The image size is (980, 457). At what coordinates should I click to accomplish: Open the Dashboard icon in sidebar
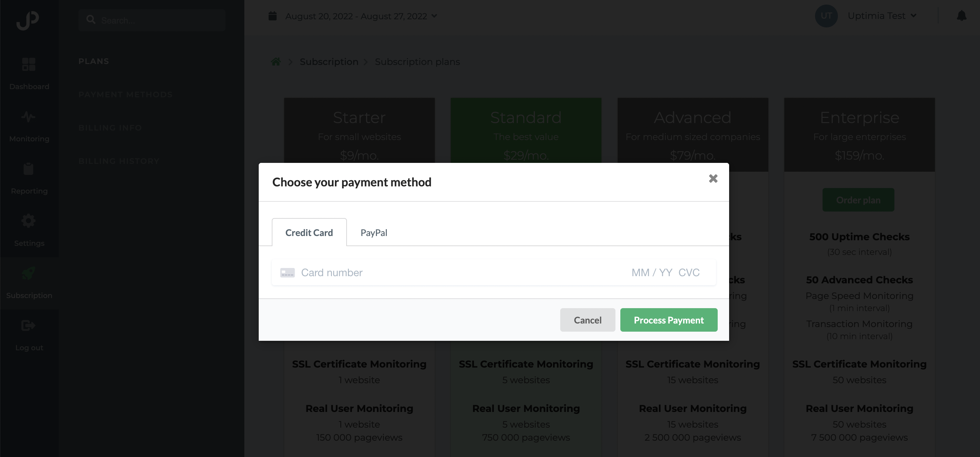tap(29, 64)
